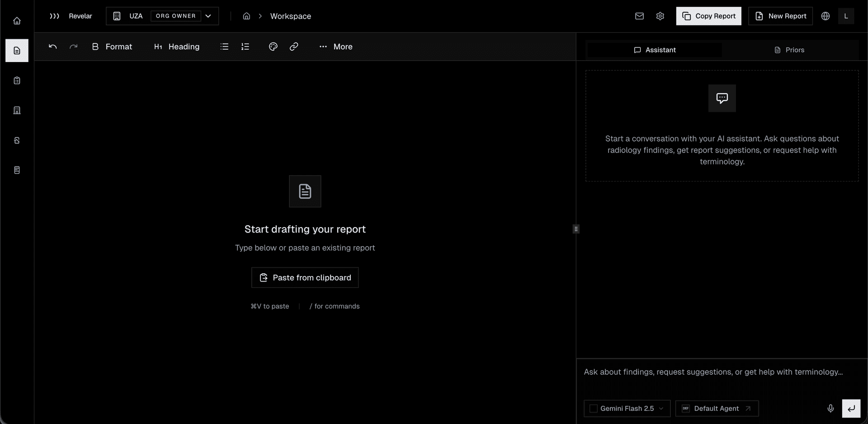868x424 pixels.
Task: Insert a numbered list
Action: click(x=245, y=47)
